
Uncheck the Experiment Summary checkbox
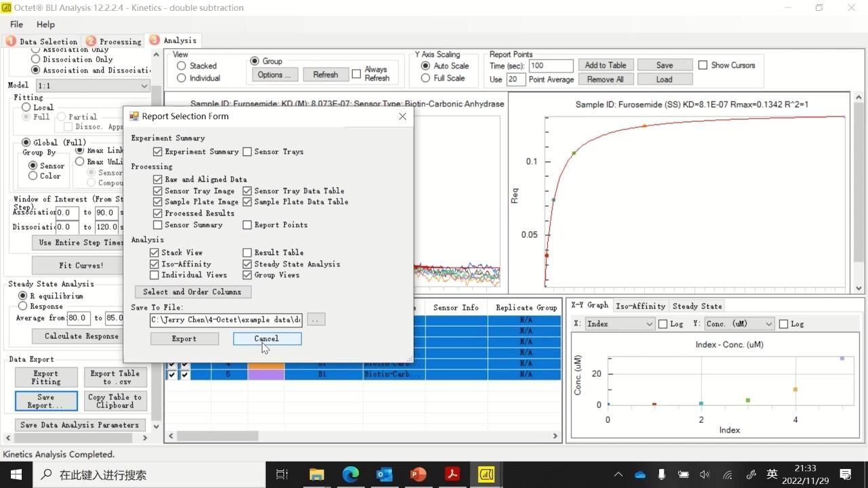[158, 152]
